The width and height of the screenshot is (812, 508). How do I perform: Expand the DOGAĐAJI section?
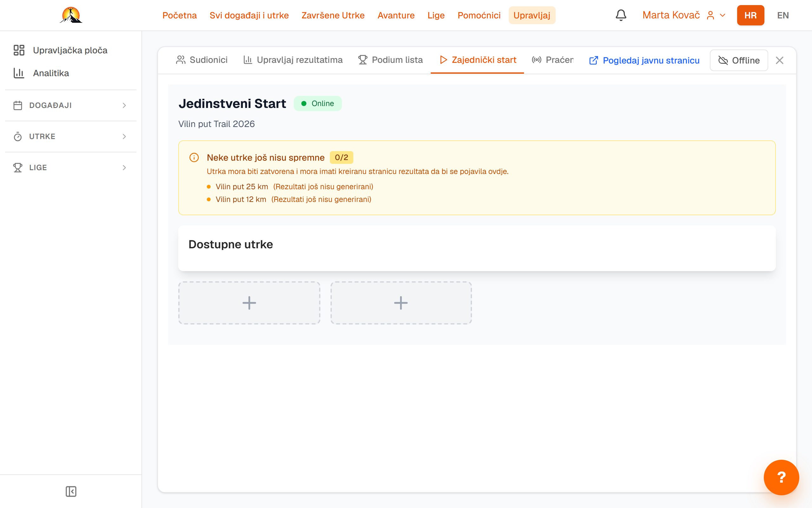70,105
